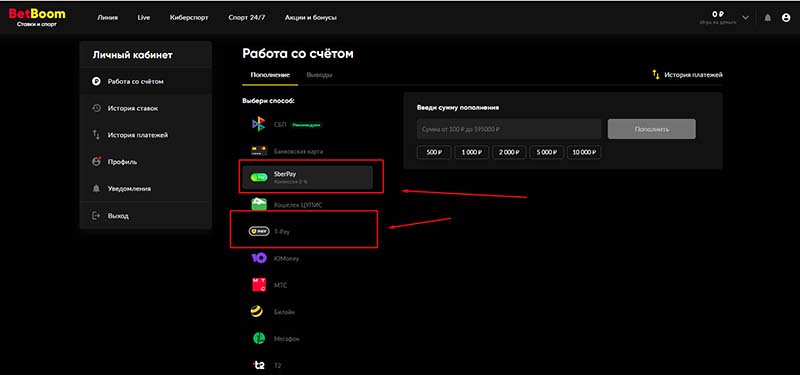Viewport: 800px width, 375px height.
Task: Open История платежей in sidebar
Action: [x=145, y=135]
